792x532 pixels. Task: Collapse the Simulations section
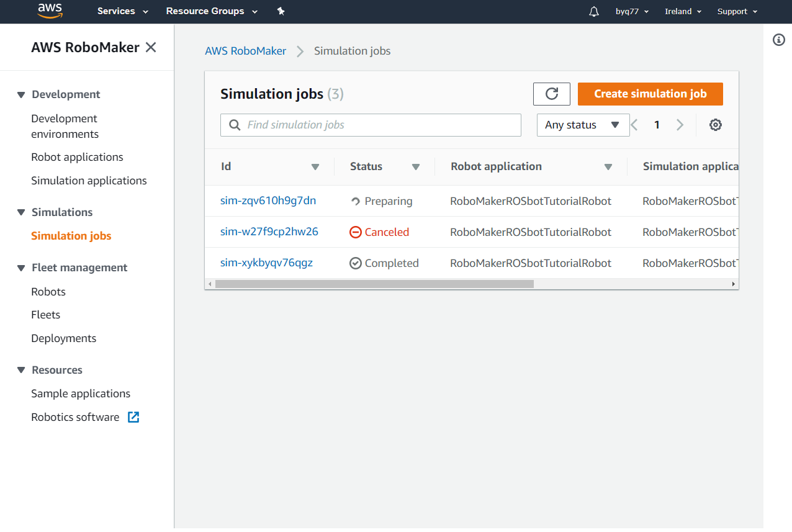pos(21,212)
